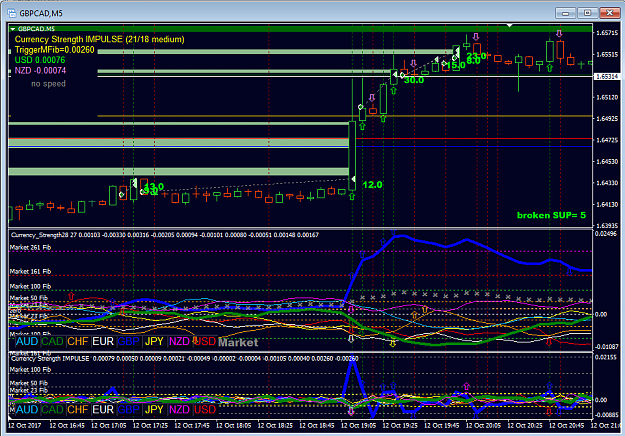Select yellow down arrow in the Currency_Strength28 panel
This screenshot has width=625, height=436.
[393, 343]
